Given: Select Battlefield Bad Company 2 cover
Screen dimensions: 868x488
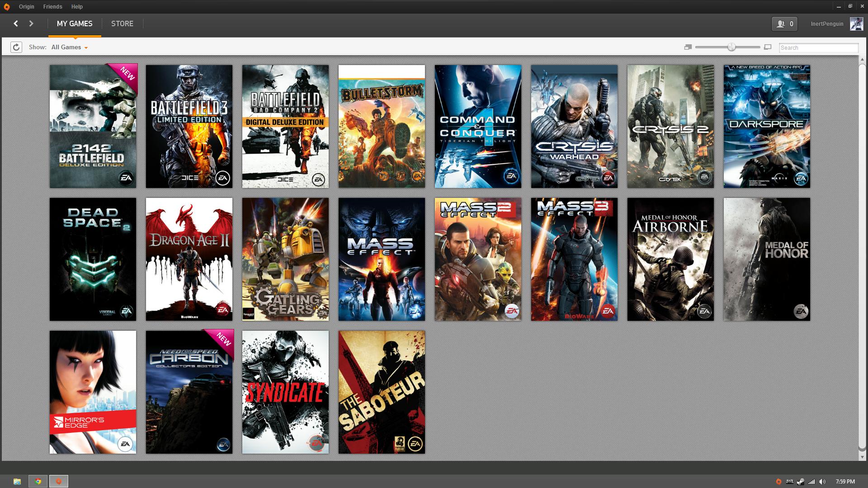Looking at the screenshot, I should pos(285,126).
